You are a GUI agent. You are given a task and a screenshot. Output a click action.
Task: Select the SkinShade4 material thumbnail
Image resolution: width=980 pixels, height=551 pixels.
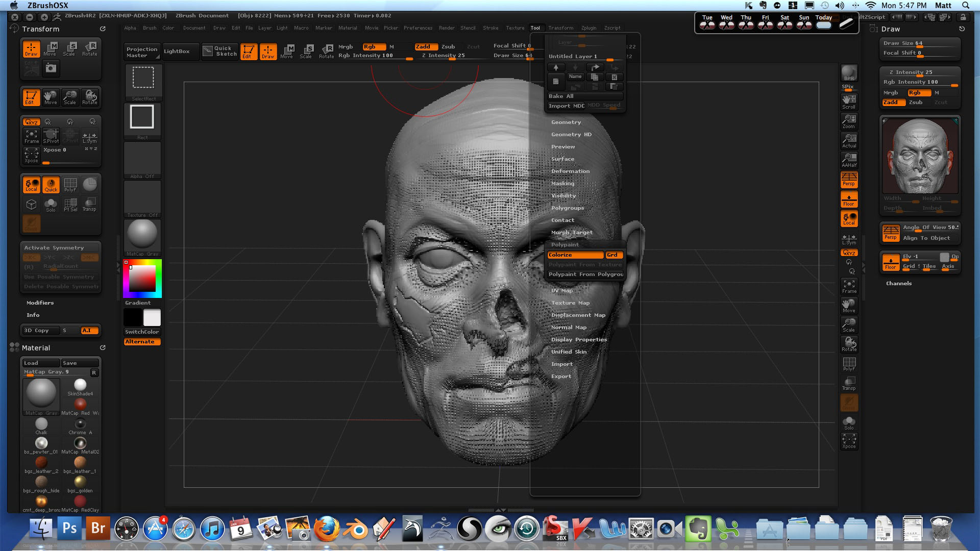(80, 386)
